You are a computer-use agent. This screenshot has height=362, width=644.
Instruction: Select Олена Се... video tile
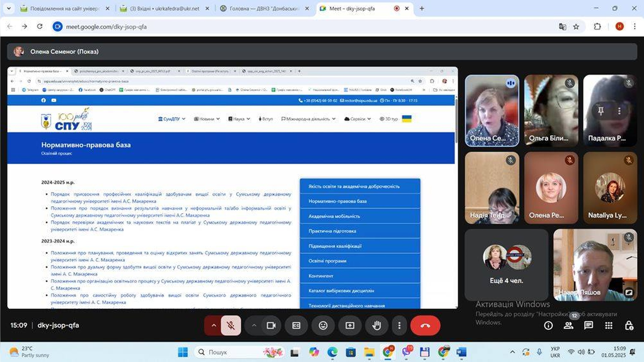492,111
